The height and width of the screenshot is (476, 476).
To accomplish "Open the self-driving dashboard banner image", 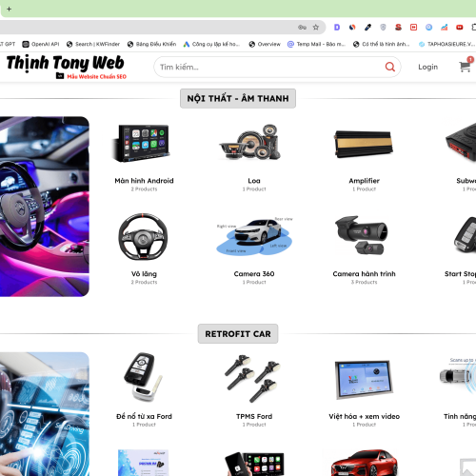I will coord(45,414).
